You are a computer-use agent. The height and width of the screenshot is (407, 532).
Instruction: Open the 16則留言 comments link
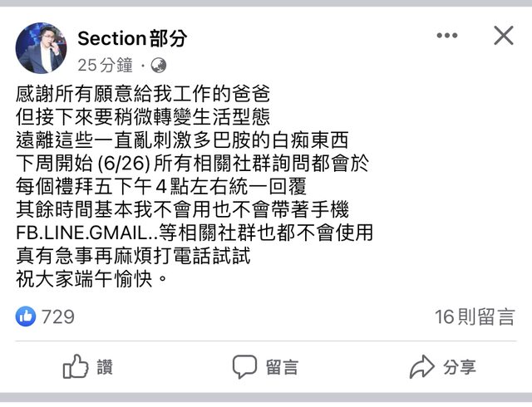pyautogui.click(x=475, y=316)
